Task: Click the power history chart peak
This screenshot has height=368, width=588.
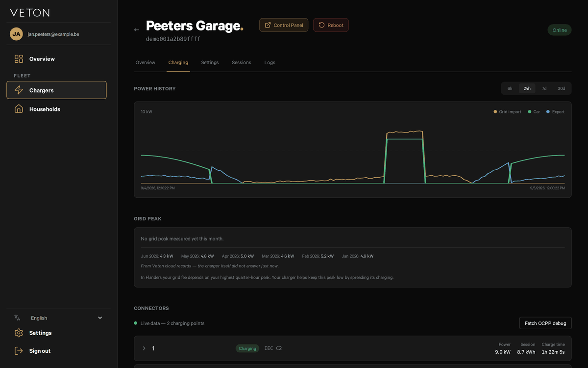Action: pyautogui.click(x=404, y=132)
